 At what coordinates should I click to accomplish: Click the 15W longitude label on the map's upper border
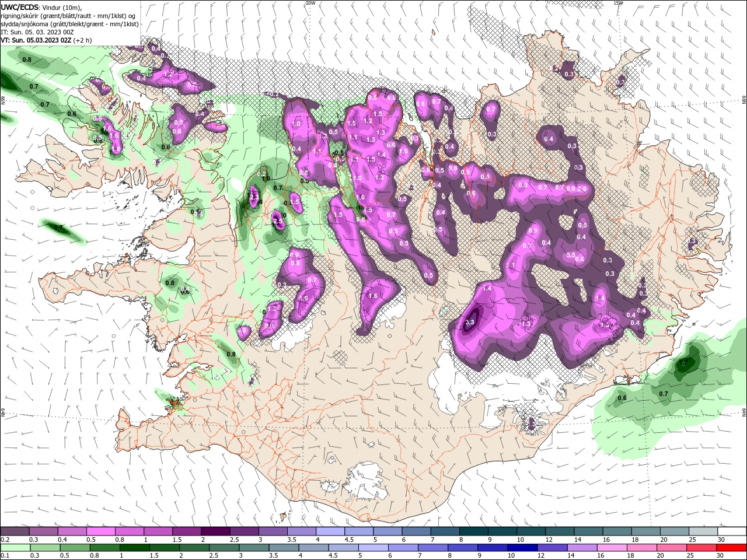pyautogui.click(x=618, y=3)
